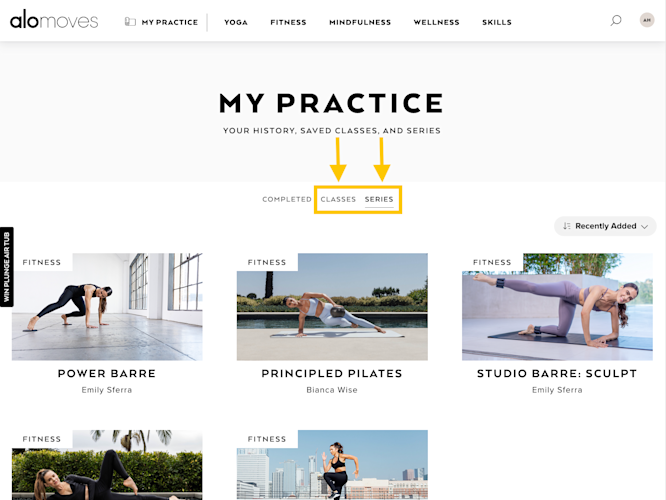Open the Yoga menu
This screenshot has width=666, height=500.
[236, 22]
